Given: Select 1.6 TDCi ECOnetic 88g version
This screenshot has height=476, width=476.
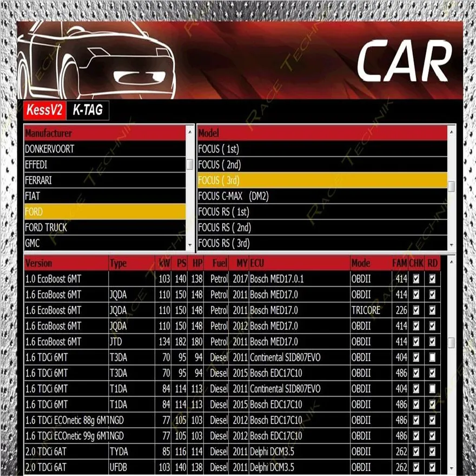Looking at the screenshot, I should [66, 420].
